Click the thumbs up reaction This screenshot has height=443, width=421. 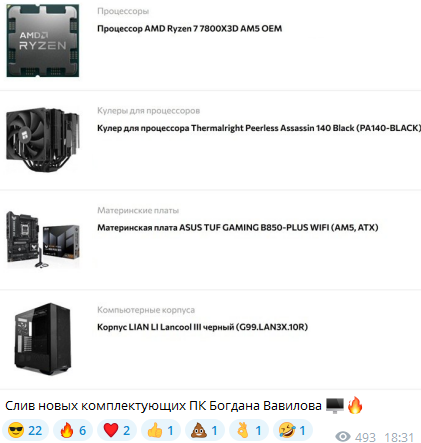pyautogui.click(x=161, y=430)
